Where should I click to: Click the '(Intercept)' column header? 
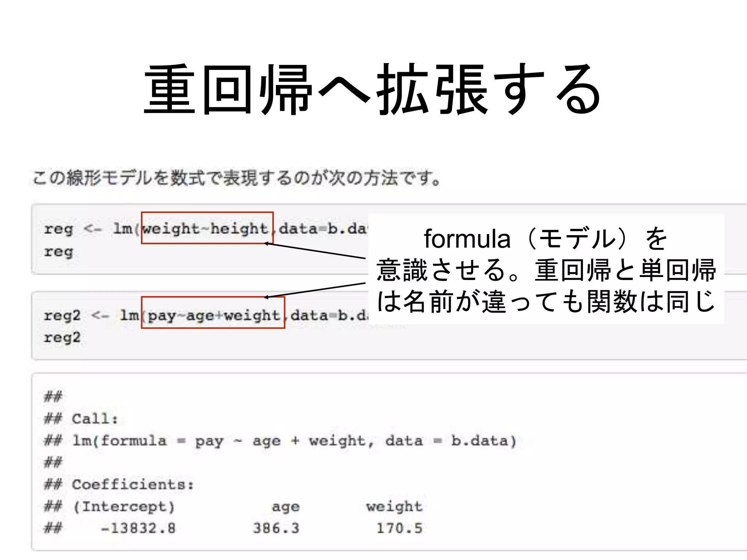click(124, 507)
